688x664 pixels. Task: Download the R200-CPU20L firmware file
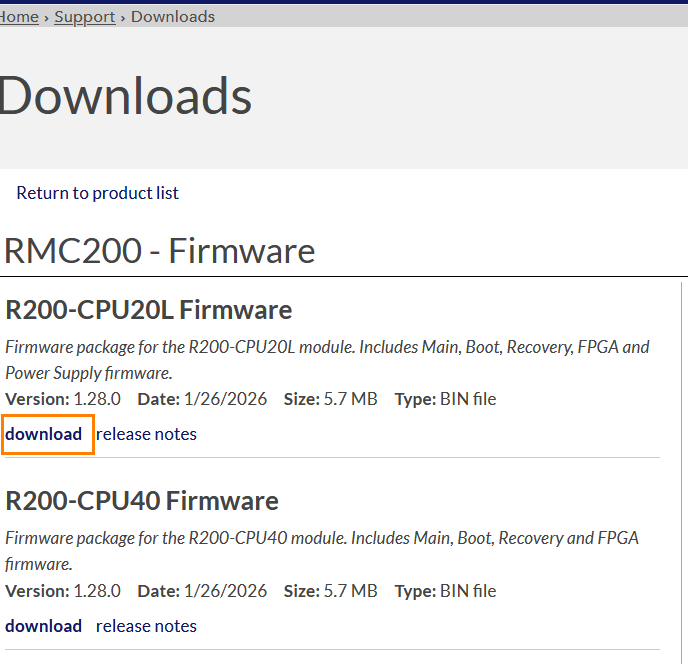point(44,434)
